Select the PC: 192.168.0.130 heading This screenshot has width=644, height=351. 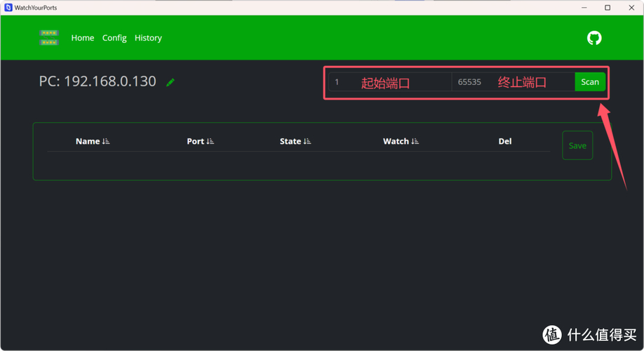[x=98, y=81]
